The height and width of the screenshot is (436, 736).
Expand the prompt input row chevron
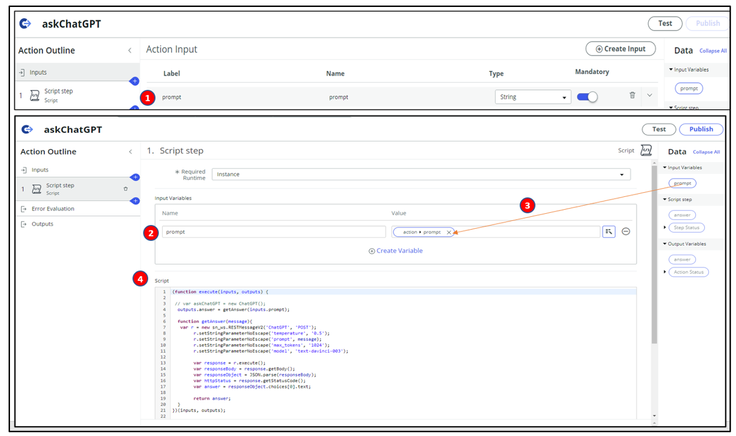(x=649, y=95)
